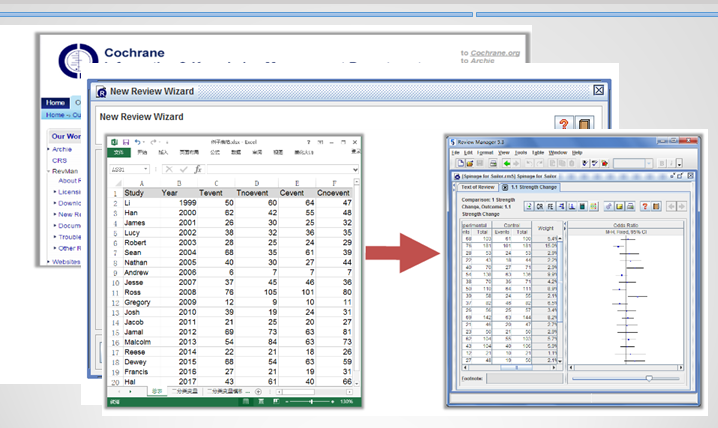Image resolution: width=718 pixels, height=428 pixels.
Task: Expand the Excel formula bar
Action: coord(355,169)
